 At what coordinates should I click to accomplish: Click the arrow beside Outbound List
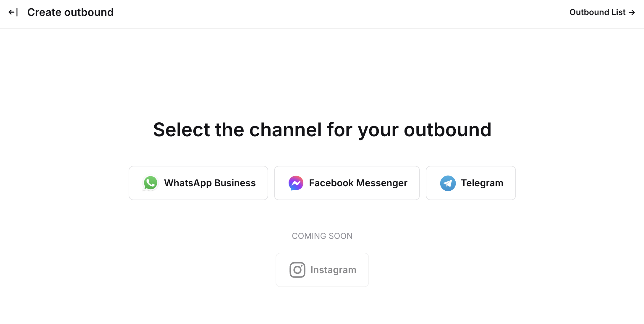tap(632, 12)
